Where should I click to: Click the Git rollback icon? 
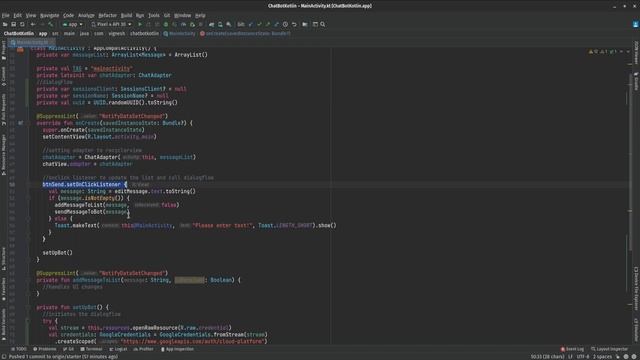point(294,24)
